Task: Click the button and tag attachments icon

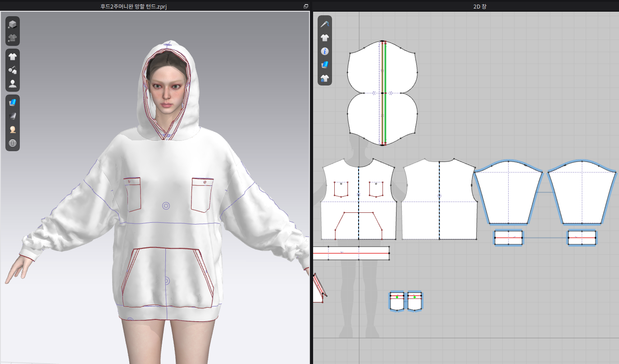Action: (13, 70)
